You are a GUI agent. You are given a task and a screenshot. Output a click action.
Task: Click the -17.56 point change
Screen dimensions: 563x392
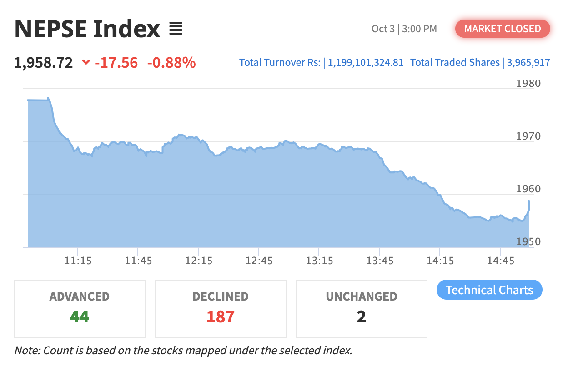tap(116, 62)
